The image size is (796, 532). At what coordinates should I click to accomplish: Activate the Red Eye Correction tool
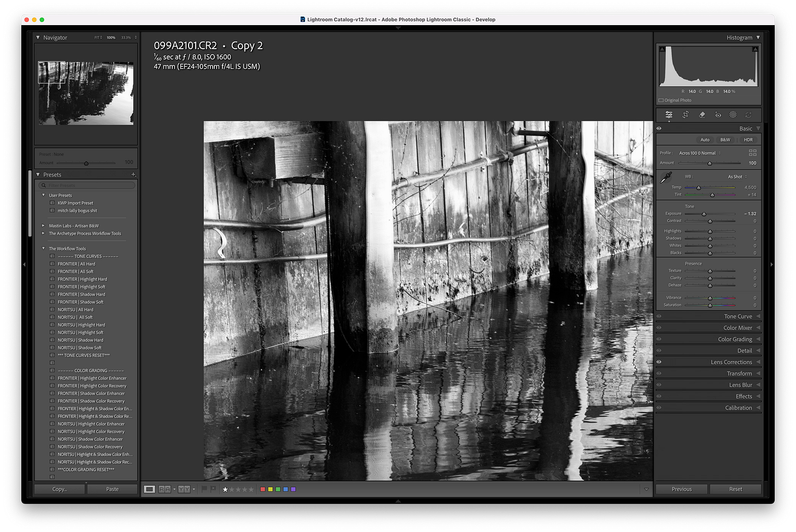(718, 115)
